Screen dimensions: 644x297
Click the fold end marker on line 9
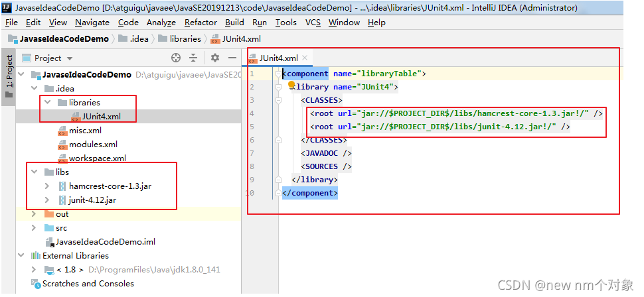coord(278,180)
